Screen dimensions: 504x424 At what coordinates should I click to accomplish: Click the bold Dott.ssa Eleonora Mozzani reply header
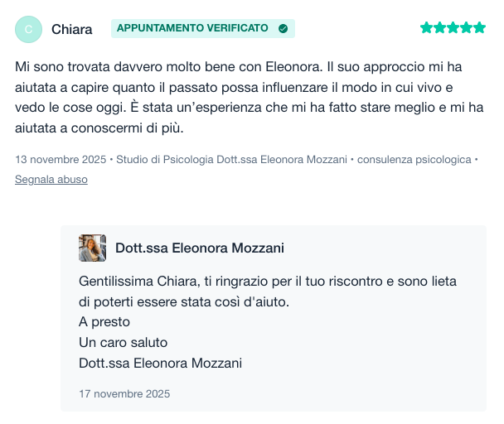pyautogui.click(x=200, y=248)
